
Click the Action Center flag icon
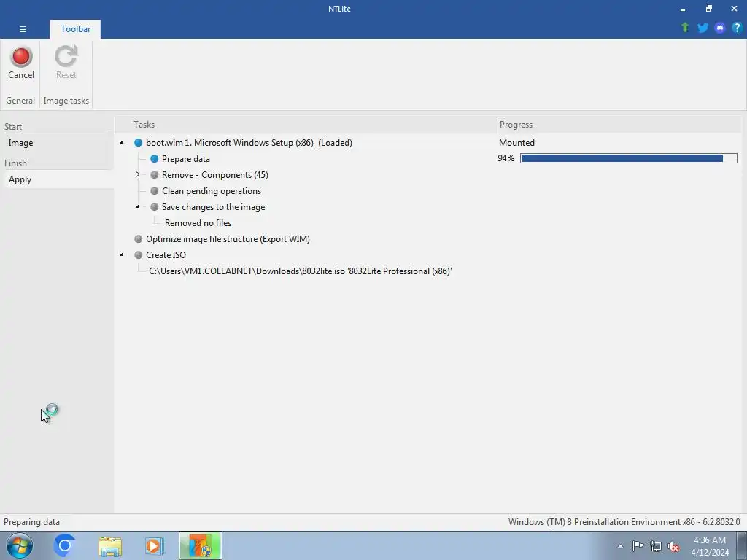[638, 545]
